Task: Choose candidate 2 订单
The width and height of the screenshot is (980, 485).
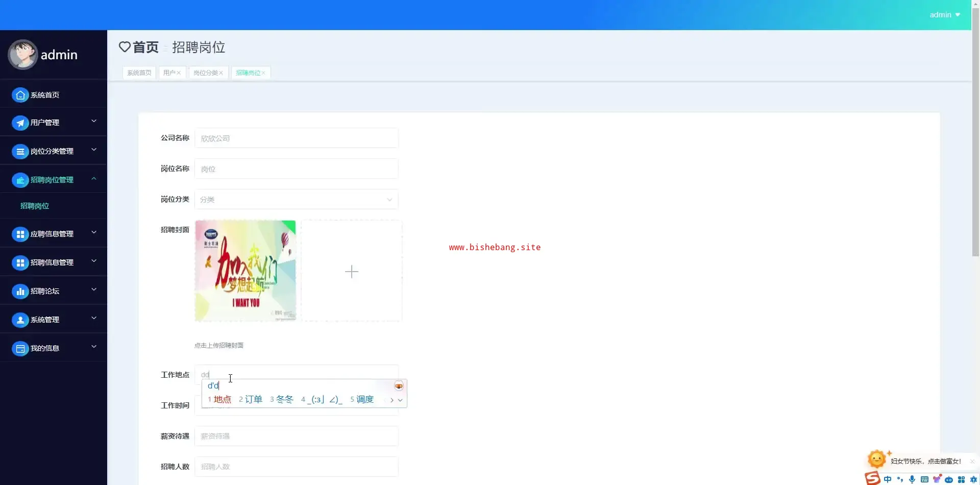Action: pyautogui.click(x=251, y=399)
